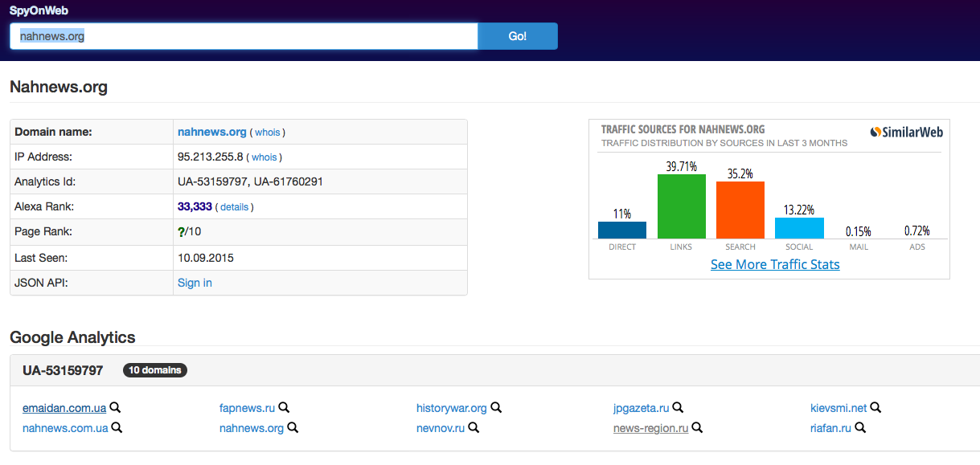Click the Last Seen date 10.09.2015

click(206, 258)
